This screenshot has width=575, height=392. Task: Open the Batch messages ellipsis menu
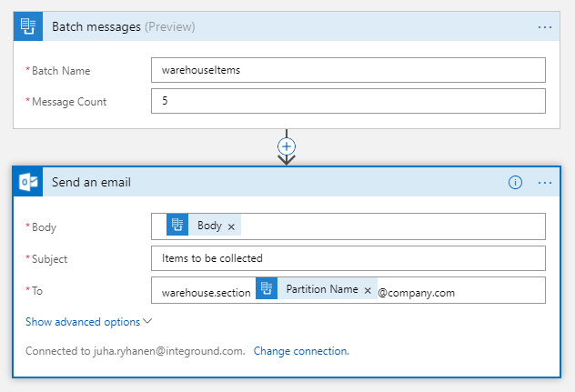(545, 27)
